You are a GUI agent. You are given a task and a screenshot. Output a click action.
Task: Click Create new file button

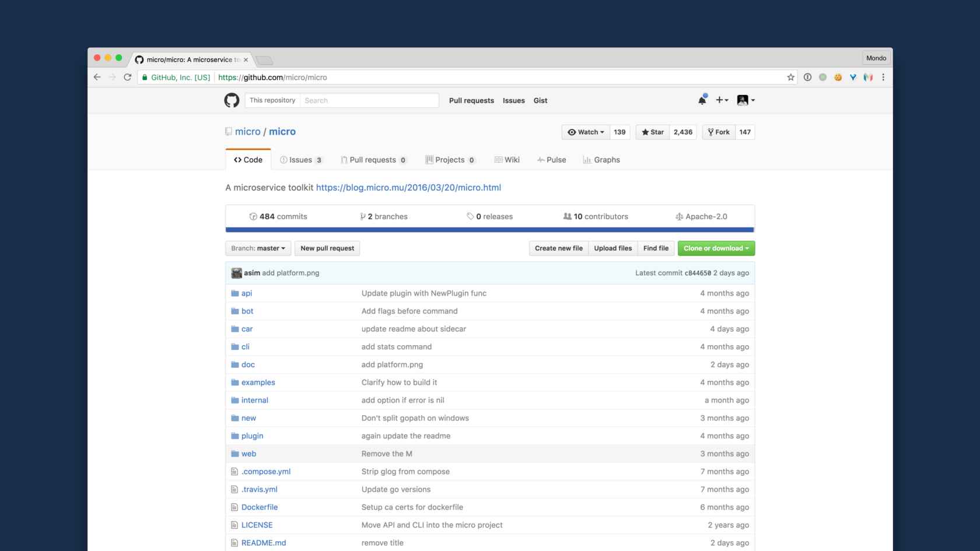(x=559, y=248)
